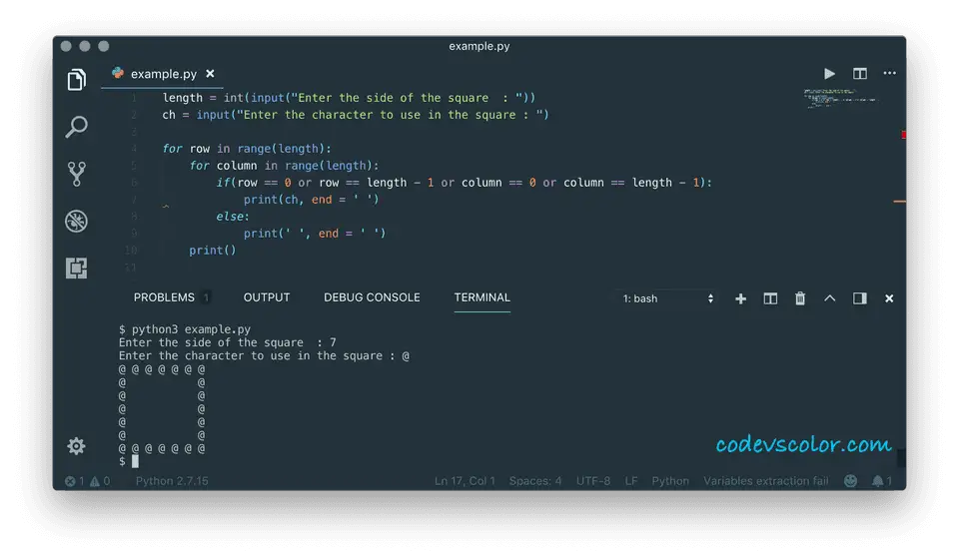Click the else: line in editor
959x560 pixels.
[233, 217]
